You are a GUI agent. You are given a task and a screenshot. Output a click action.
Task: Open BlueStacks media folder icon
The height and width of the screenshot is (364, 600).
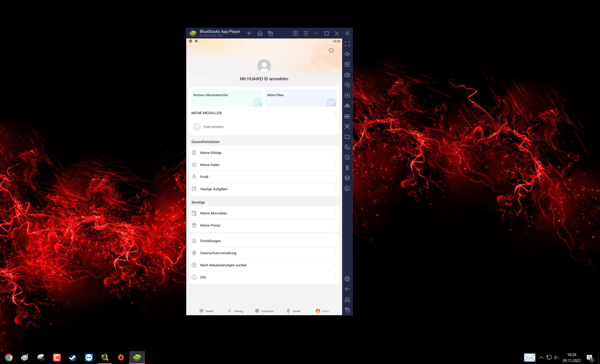[x=347, y=137]
